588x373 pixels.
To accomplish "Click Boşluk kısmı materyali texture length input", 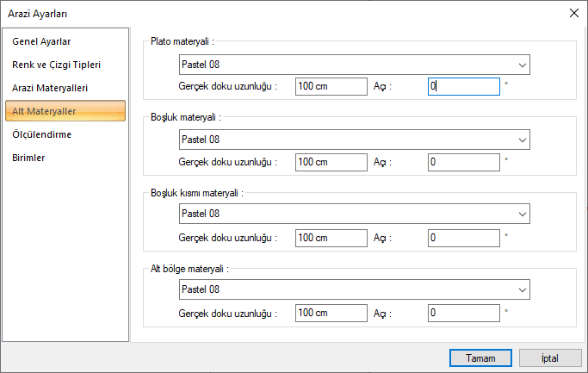I will (330, 237).
